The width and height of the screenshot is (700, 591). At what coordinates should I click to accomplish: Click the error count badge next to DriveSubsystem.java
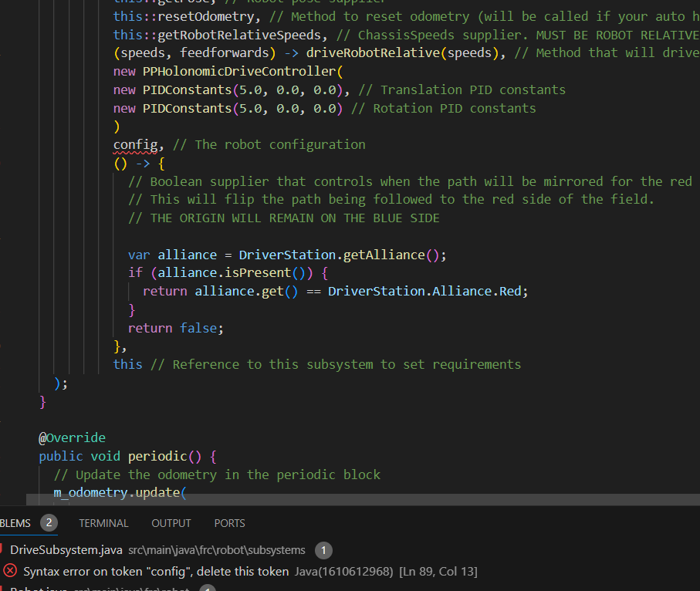323,550
